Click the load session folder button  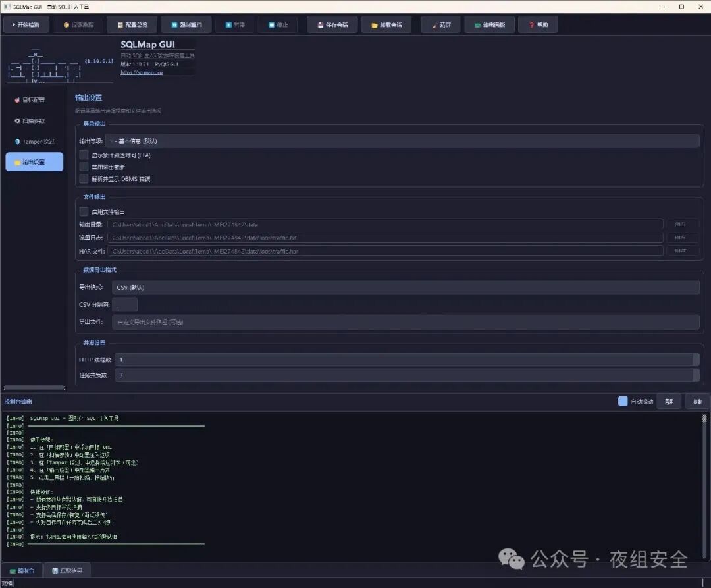(386, 24)
